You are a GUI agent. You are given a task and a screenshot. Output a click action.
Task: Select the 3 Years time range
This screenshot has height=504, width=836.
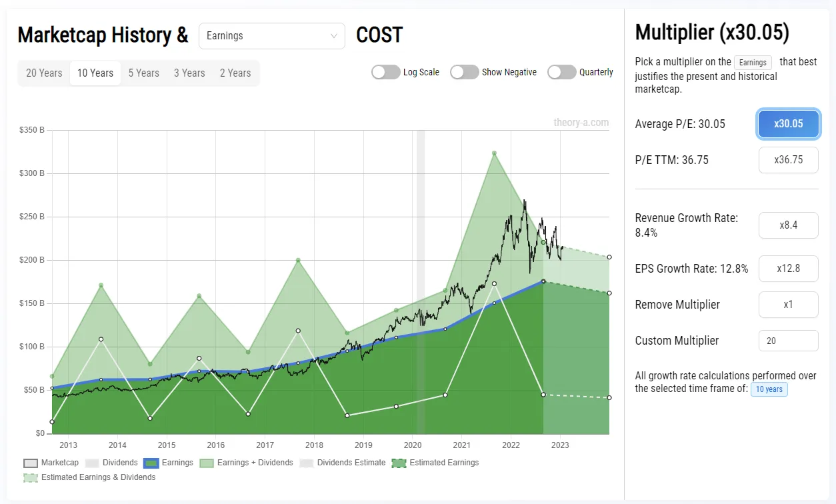(189, 73)
